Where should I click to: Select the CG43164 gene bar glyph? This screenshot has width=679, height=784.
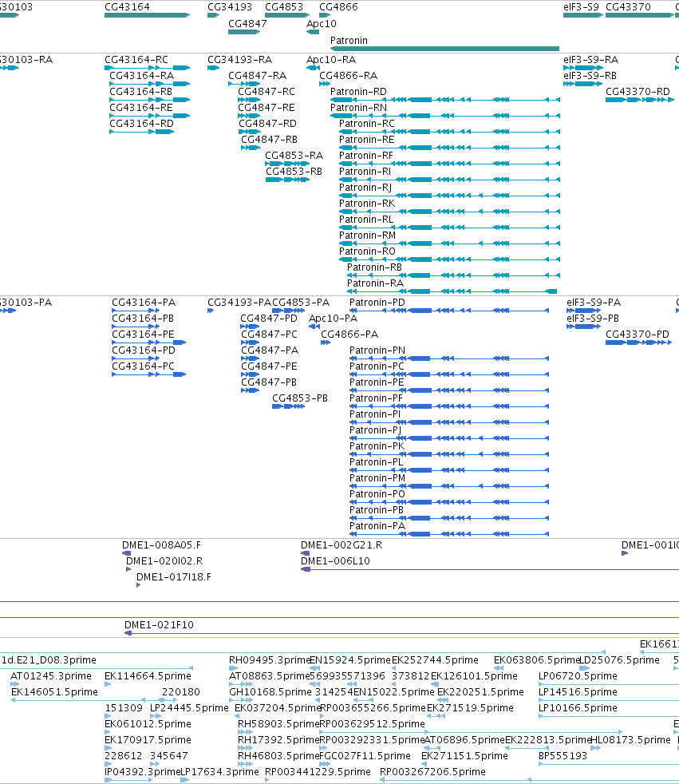pyautogui.click(x=147, y=15)
